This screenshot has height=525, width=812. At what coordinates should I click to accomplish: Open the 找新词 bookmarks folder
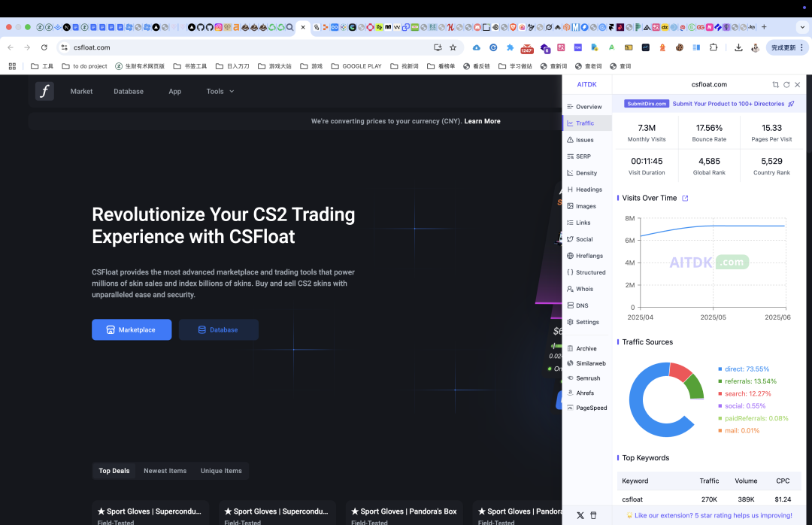[404, 66]
